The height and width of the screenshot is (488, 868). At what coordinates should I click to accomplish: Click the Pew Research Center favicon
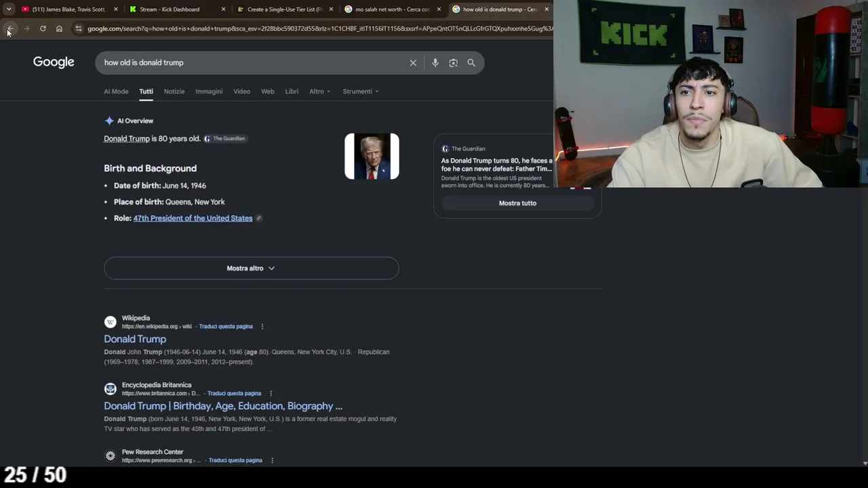point(110,456)
